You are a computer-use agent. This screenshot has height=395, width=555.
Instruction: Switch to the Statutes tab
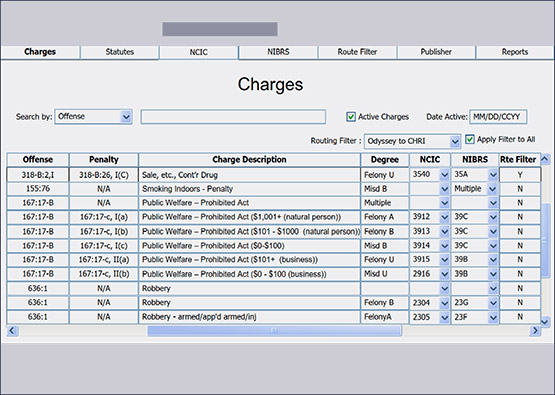(x=120, y=52)
